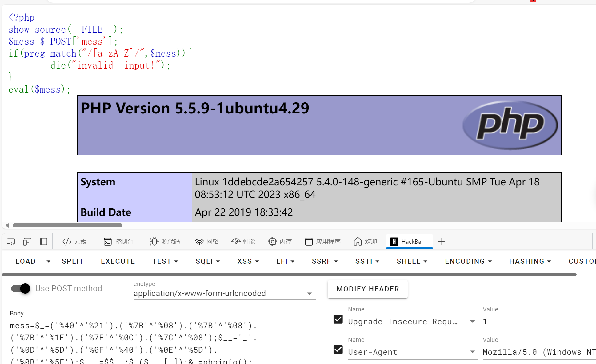Viewport: 596px width, 364px height.
Task: Click the User-Agent value field with Mozilla/5.0
Action: click(539, 352)
